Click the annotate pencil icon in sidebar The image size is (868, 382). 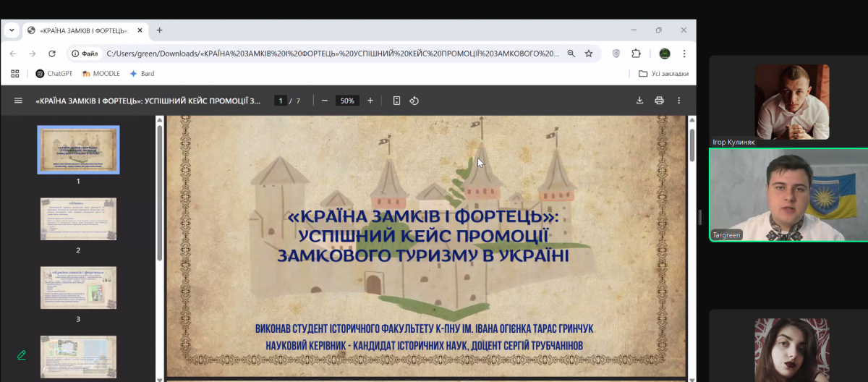coord(22,355)
